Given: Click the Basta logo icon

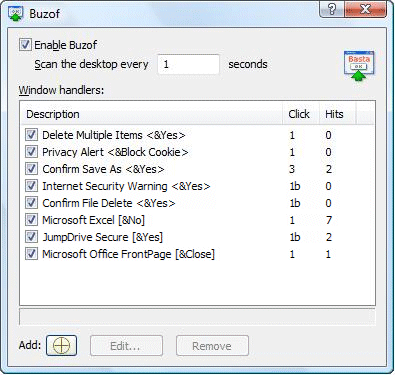Looking at the screenshot, I should click(x=359, y=65).
